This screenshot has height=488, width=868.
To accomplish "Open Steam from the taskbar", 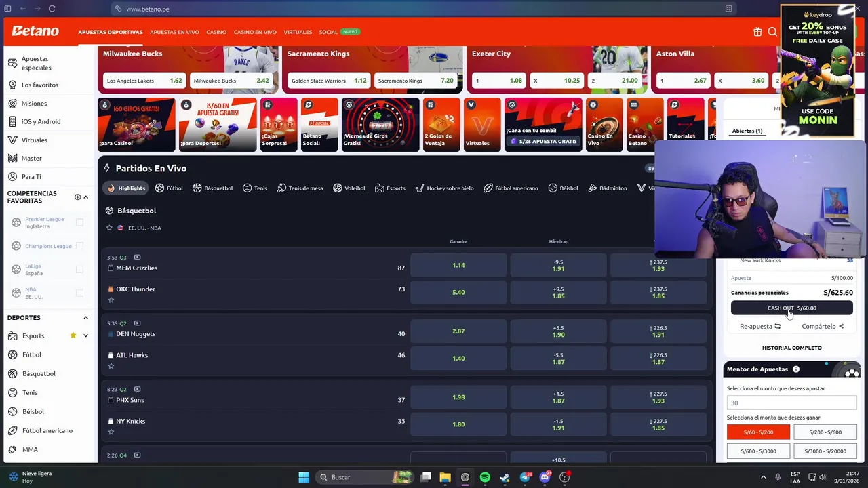I will (x=505, y=477).
